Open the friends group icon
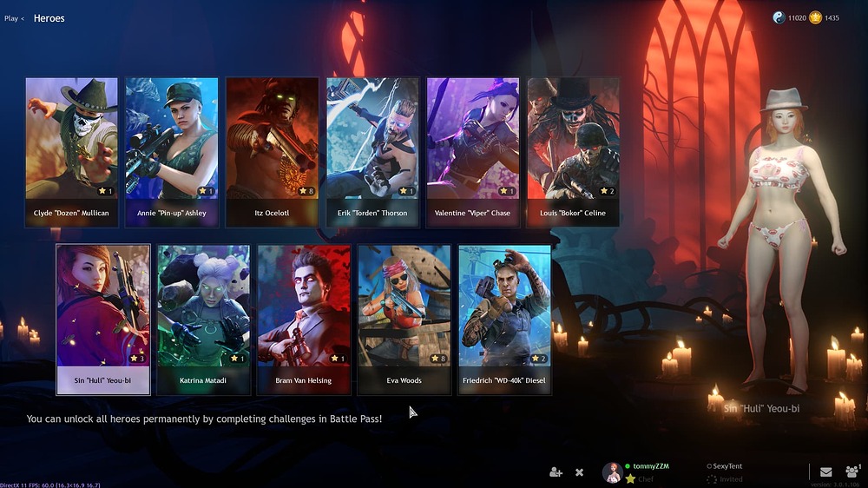Screen dimensions: 868x488 point(852,472)
